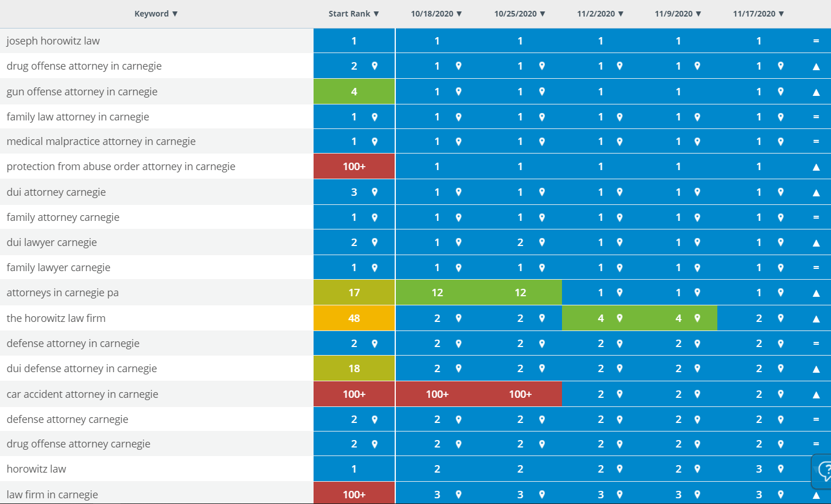Click Start Rank 17 for attorneys in carnegie pa
This screenshot has height=504, width=831.
(x=354, y=292)
